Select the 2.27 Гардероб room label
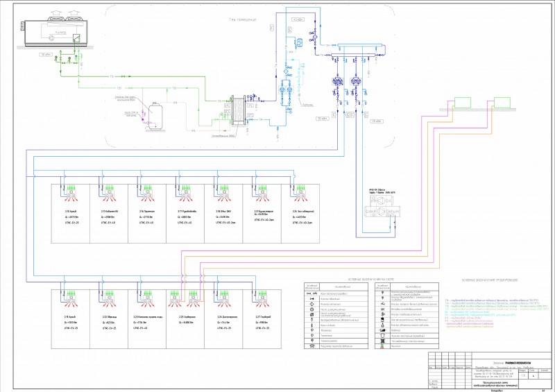The width and height of the screenshot is (555, 392). click(263, 317)
